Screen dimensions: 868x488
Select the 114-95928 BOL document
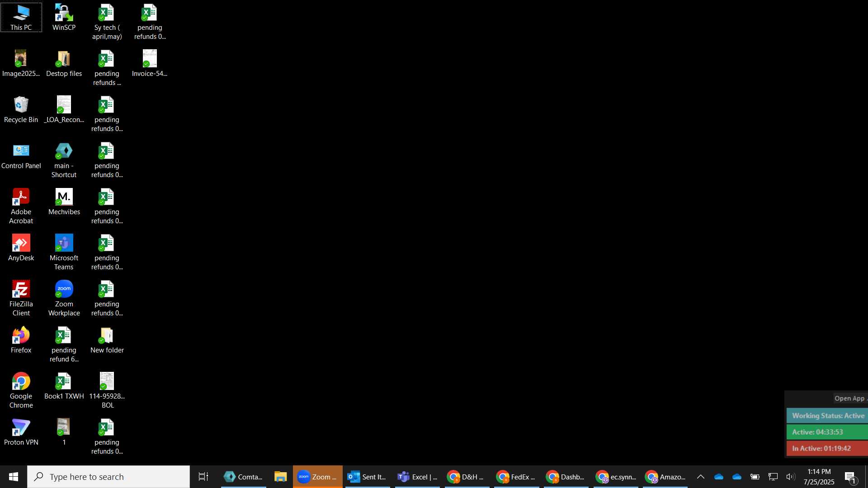(x=107, y=391)
